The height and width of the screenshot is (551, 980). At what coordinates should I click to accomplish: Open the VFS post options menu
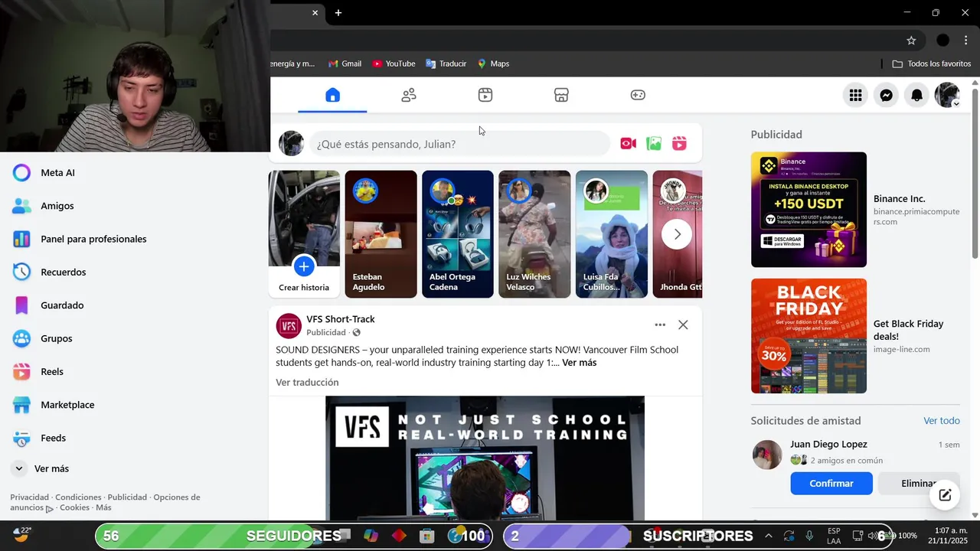pyautogui.click(x=660, y=324)
